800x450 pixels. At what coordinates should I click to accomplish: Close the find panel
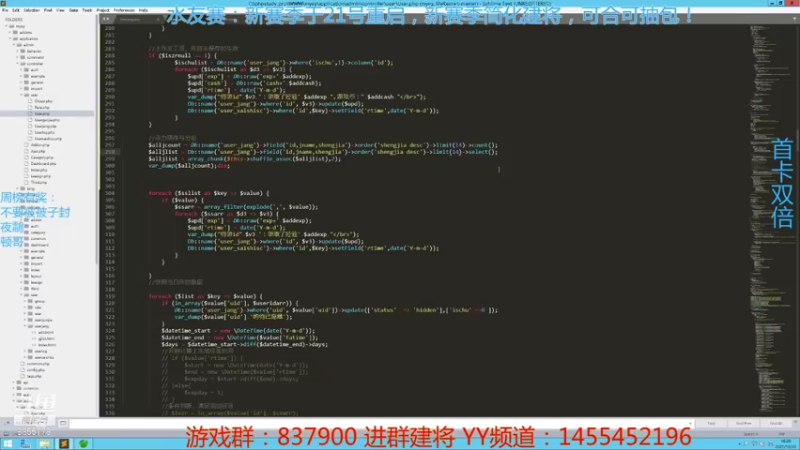[795, 422]
